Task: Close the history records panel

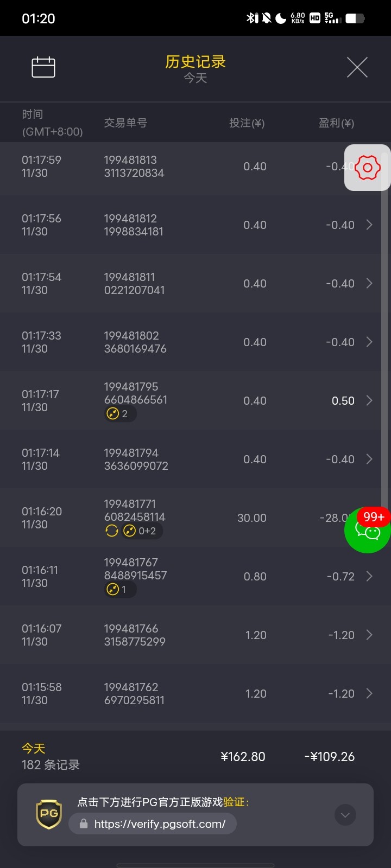Action: [x=357, y=67]
